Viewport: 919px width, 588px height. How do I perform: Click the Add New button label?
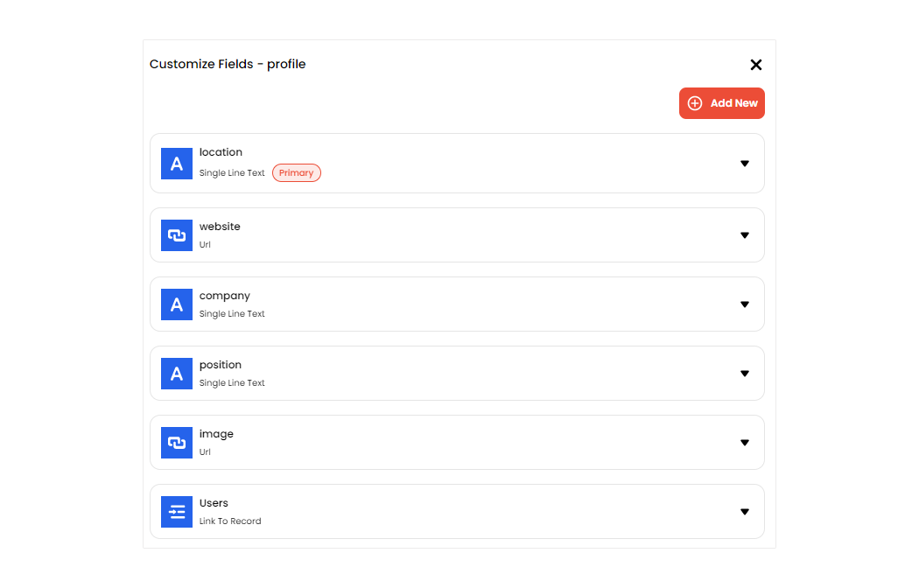(733, 103)
